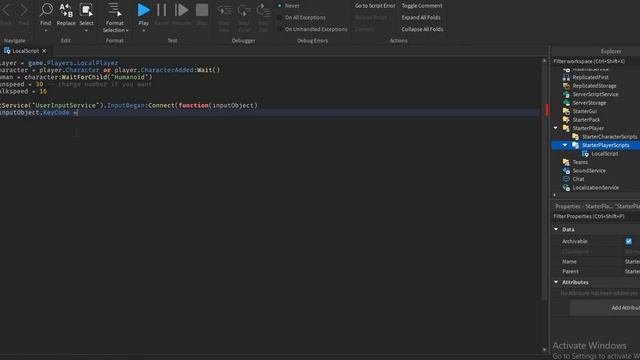Select LocalizationService in Explorer
Viewport: 640px width, 360px height.
point(596,188)
